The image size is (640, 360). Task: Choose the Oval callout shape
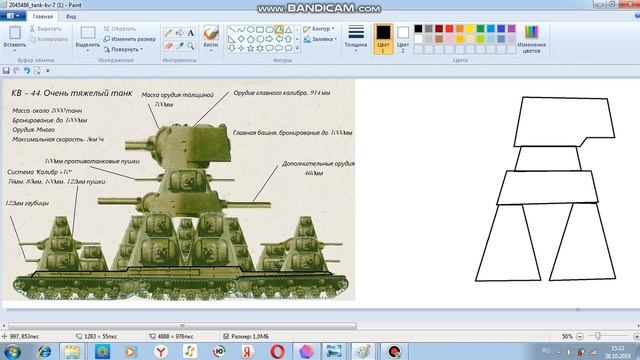click(279, 48)
